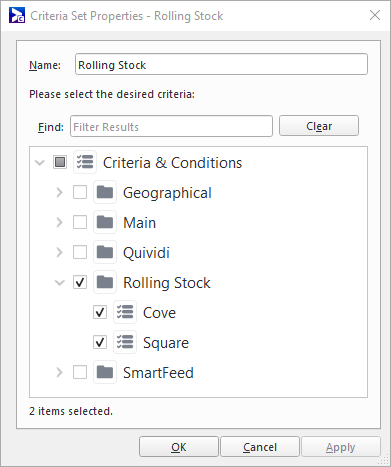Click the Quividi folder icon
Image resolution: width=391 pixels, height=467 pixels.
105,252
